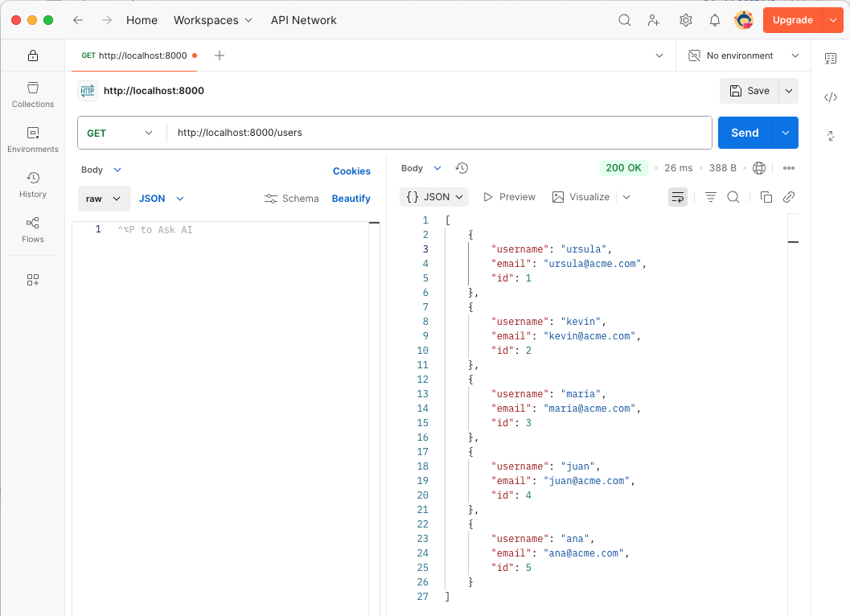
Task: Select the GET http://localhost:8000 tab
Action: [134, 55]
